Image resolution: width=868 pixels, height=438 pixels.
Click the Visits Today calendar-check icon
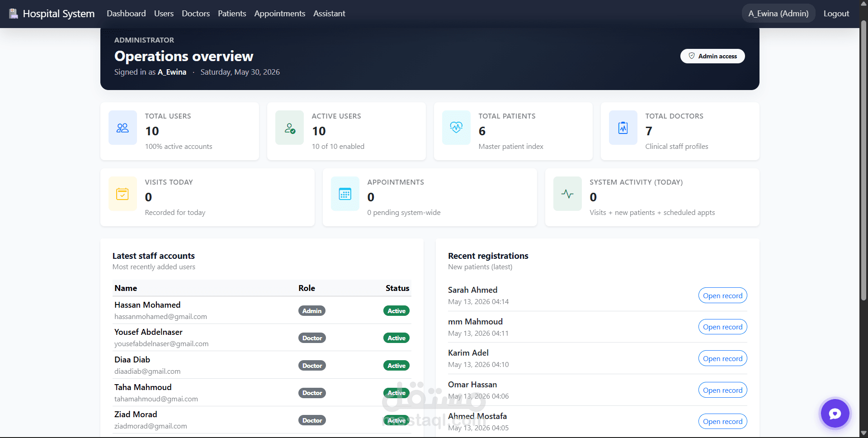pos(123,194)
